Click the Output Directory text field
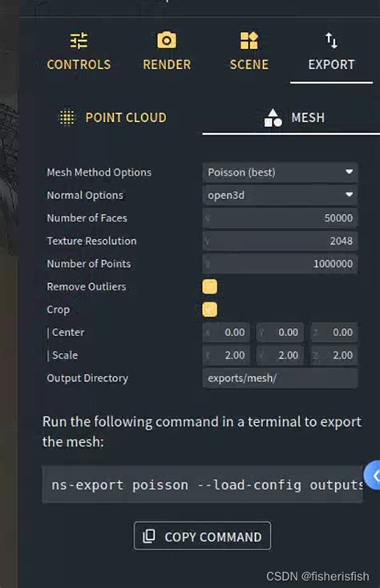The height and width of the screenshot is (588, 380). [280, 378]
